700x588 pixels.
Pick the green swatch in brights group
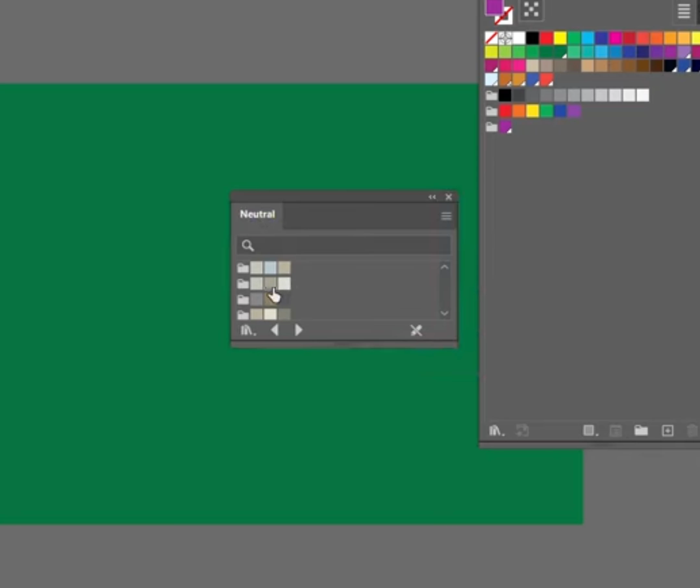(x=547, y=111)
